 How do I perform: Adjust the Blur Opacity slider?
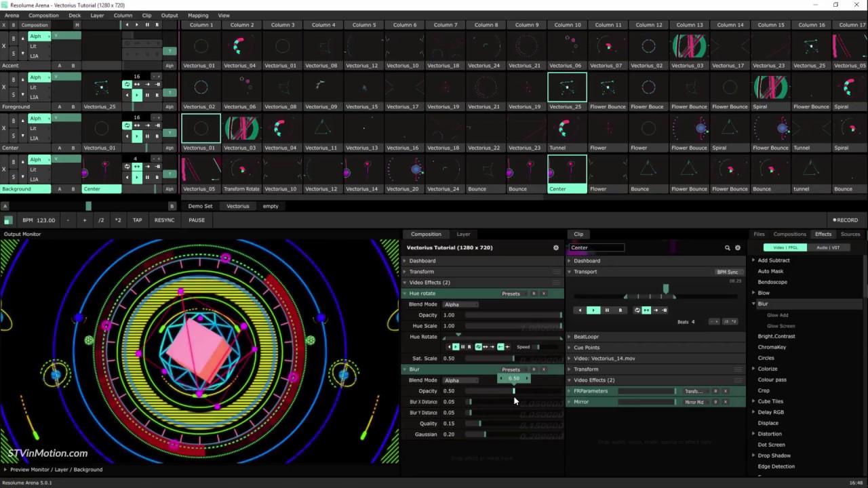point(513,391)
